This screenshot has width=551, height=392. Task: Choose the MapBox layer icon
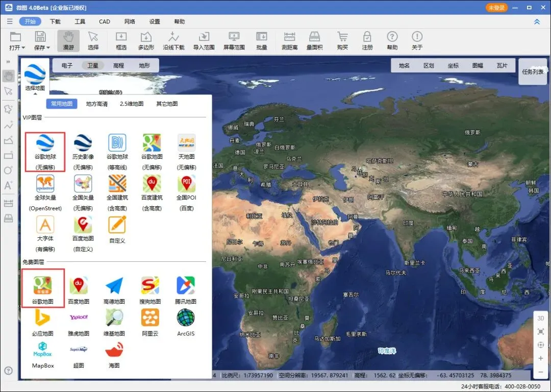(42, 349)
